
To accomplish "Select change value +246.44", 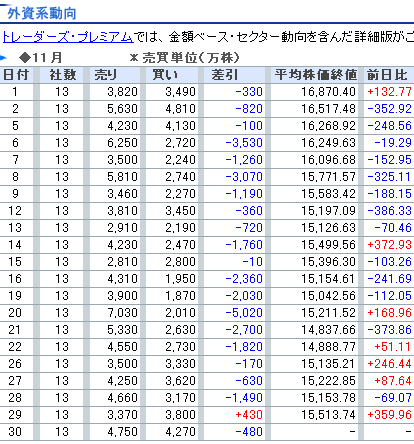I will [x=389, y=364].
